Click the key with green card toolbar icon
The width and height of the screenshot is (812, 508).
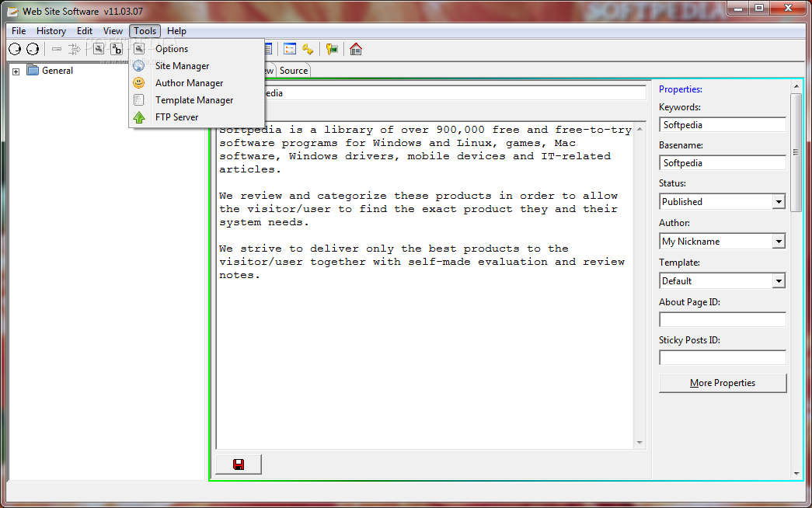click(332, 49)
